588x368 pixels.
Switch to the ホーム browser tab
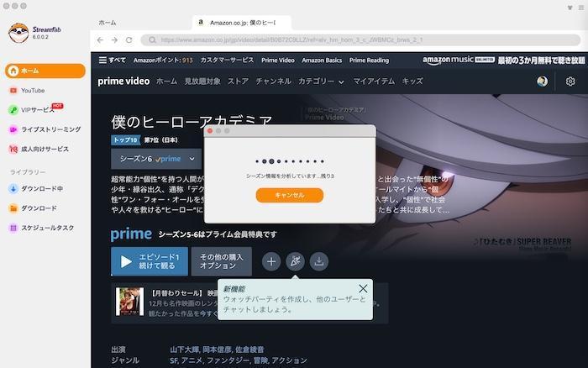(x=108, y=23)
